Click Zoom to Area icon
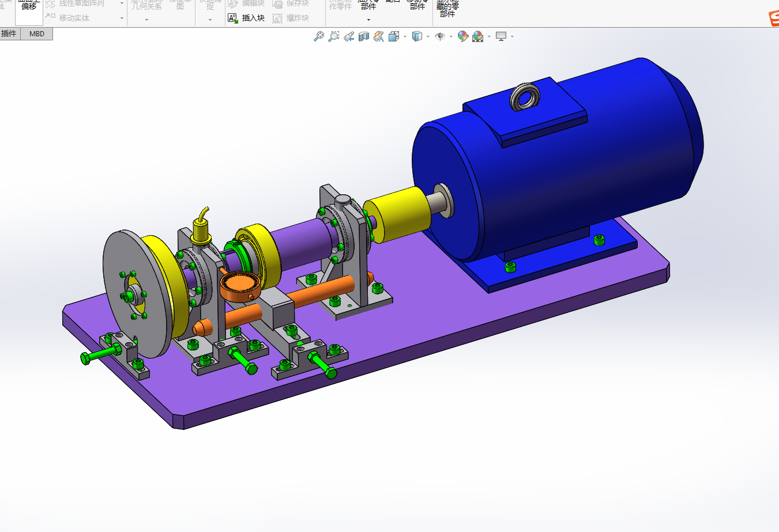Screen dimensions: 779x532 pos(333,36)
